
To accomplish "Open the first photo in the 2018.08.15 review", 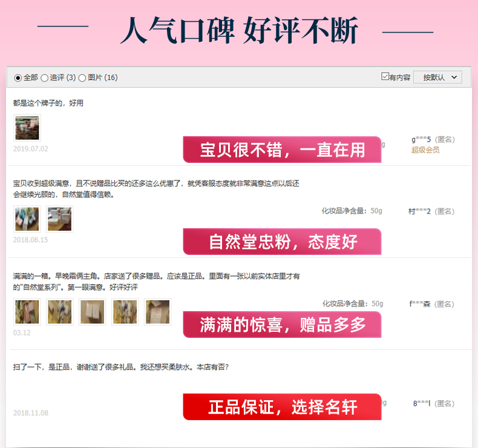I will pos(27,219).
